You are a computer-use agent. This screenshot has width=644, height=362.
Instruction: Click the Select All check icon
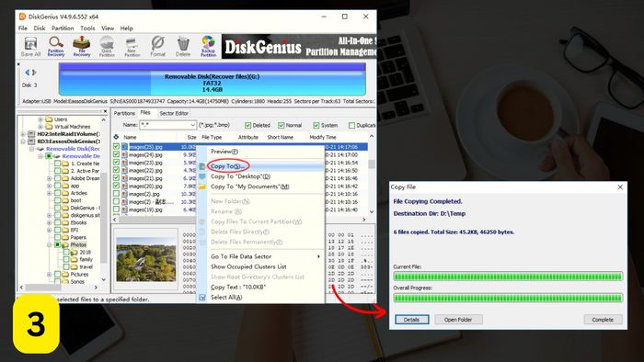pos(202,298)
